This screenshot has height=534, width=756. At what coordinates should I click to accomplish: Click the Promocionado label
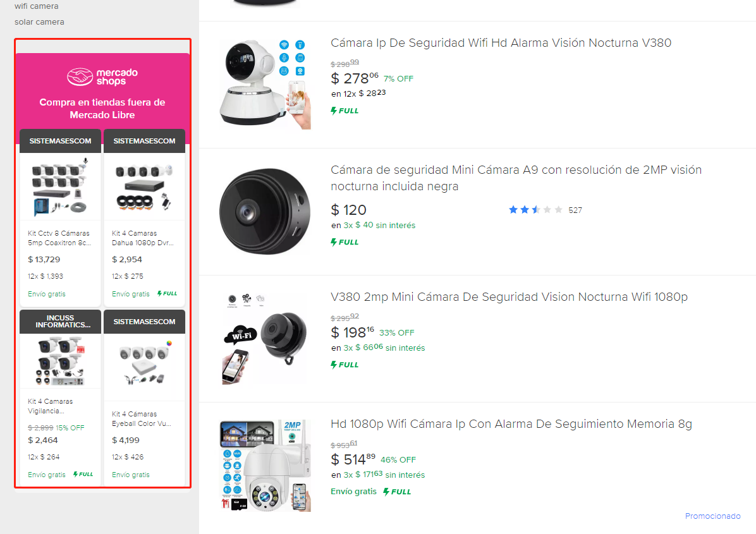click(712, 516)
